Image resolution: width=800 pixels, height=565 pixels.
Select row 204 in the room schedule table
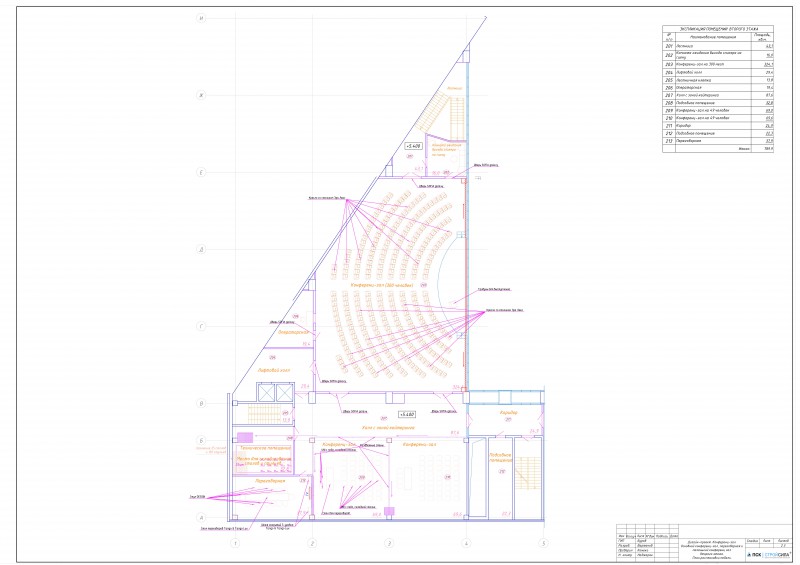(x=718, y=72)
